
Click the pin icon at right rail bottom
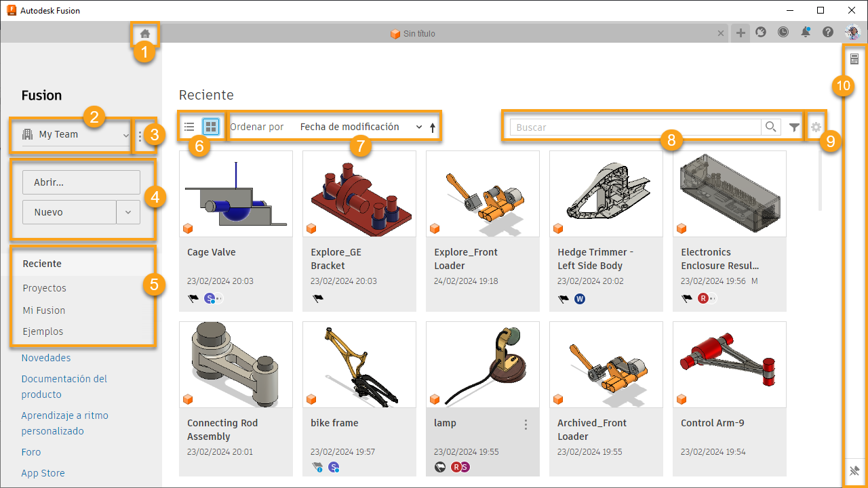(854, 471)
